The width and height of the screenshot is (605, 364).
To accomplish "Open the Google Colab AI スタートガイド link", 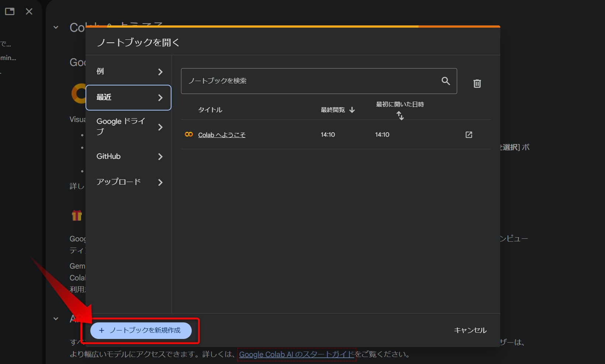I will [297, 354].
